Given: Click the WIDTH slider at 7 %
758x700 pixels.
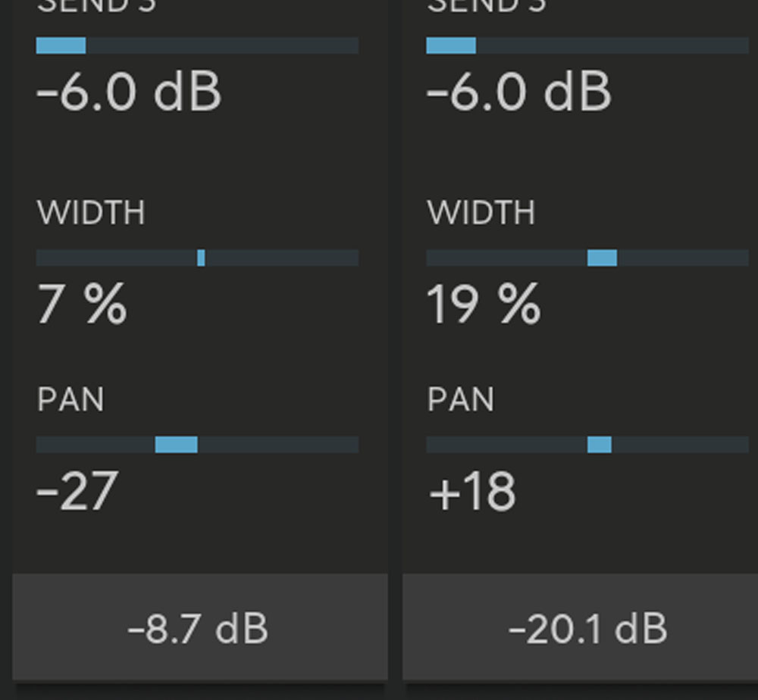Looking at the screenshot, I should [x=197, y=258].
